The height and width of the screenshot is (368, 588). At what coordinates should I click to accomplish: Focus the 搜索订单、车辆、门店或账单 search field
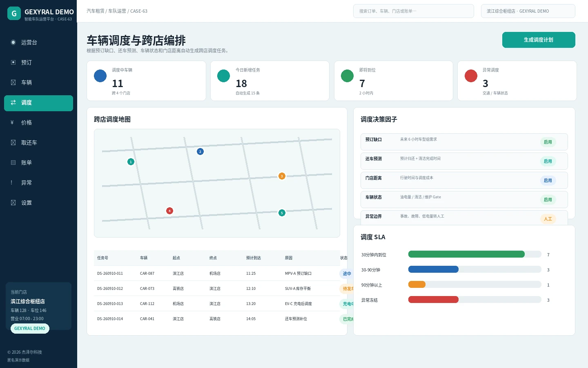click(414, 11)
